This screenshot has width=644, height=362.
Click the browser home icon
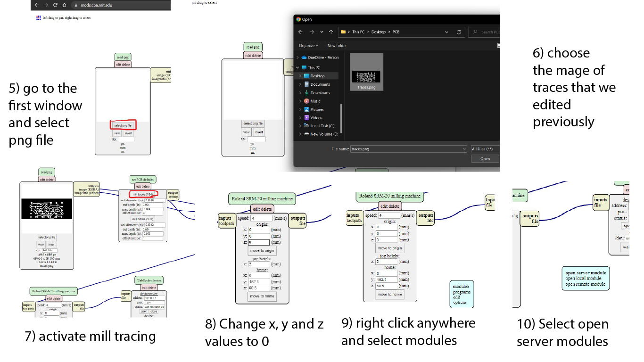click(x=65, y=5)
